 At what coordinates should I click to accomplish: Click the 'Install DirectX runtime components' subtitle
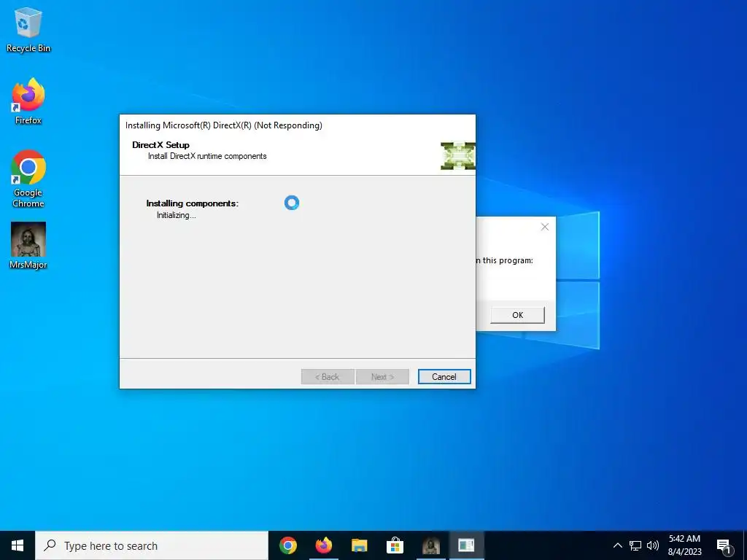click(x=207, y=156)
